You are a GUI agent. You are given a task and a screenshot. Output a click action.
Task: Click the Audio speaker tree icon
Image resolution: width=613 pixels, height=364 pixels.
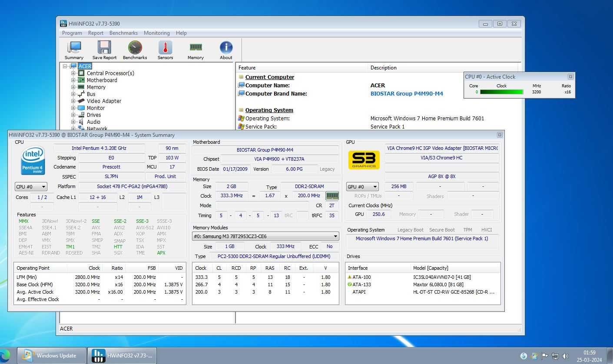(81, 122)
